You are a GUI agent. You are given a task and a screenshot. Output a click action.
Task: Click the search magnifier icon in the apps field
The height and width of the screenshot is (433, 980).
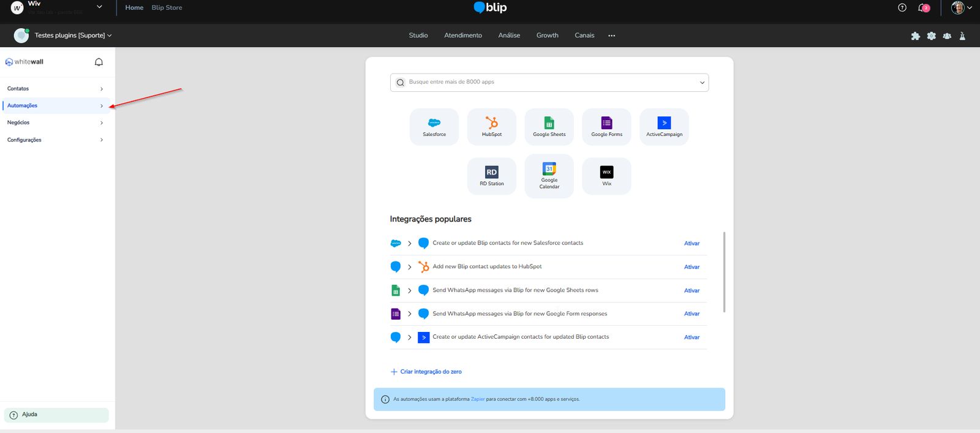[400, 83]
